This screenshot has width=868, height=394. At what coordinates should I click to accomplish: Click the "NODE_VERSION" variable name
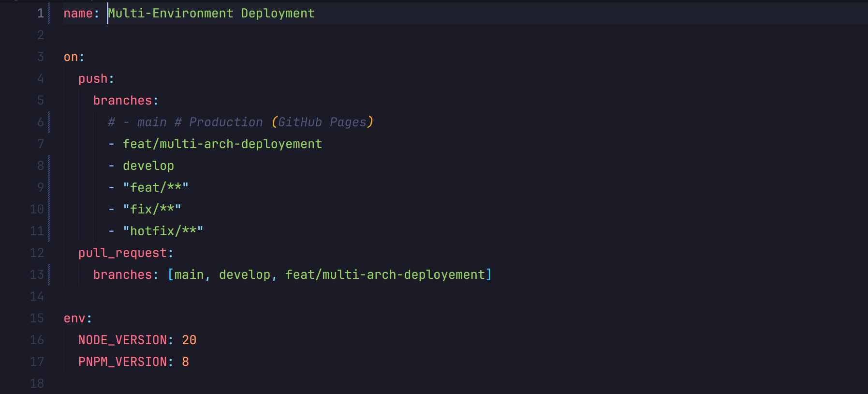pos(122,340)
